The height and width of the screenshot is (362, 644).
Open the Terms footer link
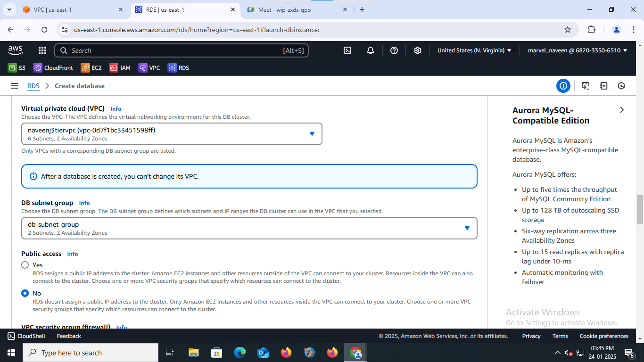(x=560, y=336)
